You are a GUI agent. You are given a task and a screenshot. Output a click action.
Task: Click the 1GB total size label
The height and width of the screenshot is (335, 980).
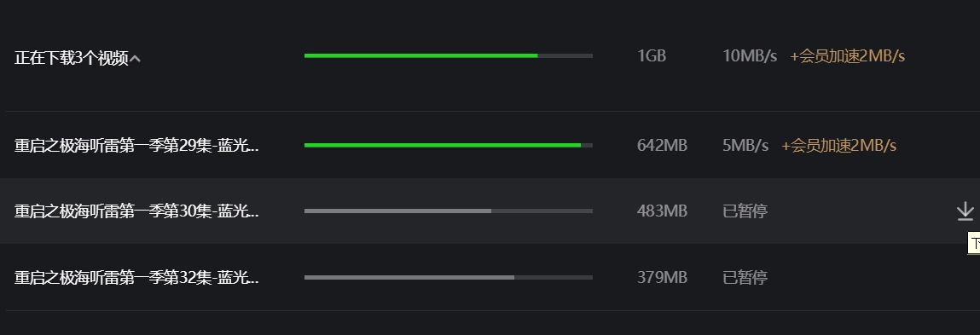pyautogui.click(x=652, y=56)
